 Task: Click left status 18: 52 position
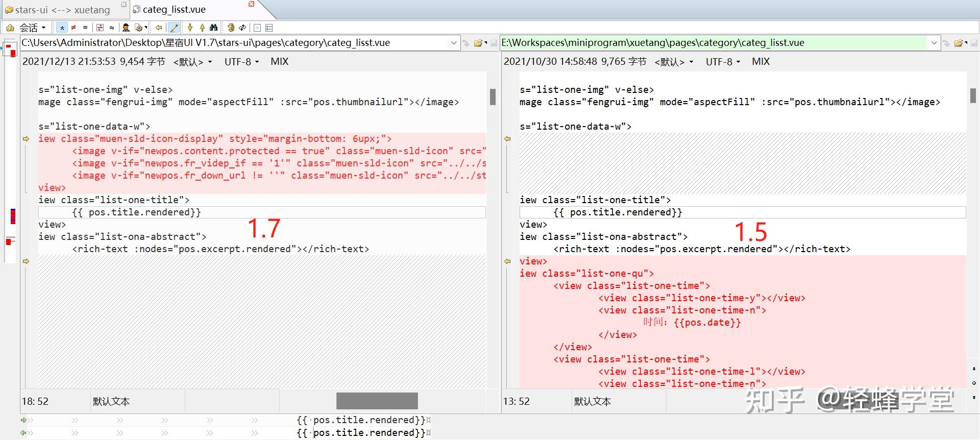[x=35, y=402]
